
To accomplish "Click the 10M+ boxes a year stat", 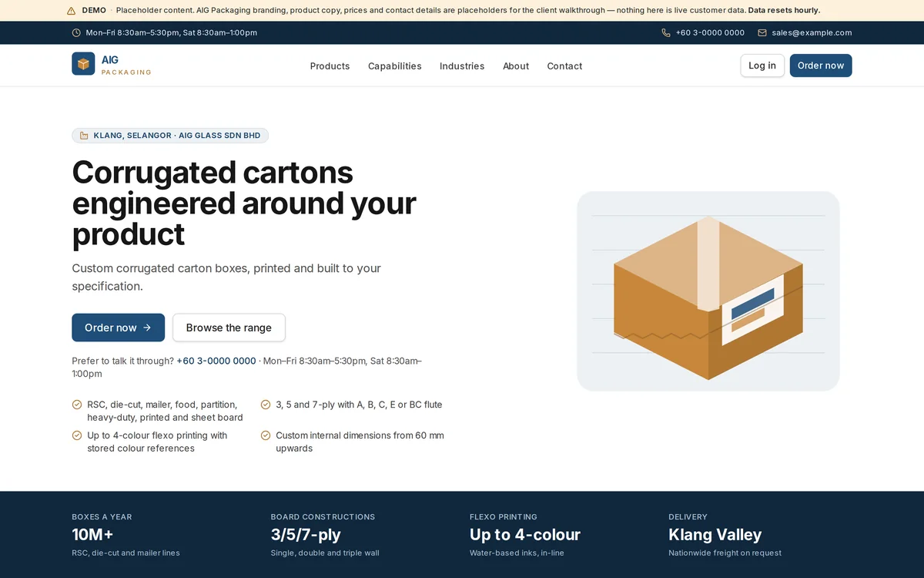I will [x=92, y=535].
